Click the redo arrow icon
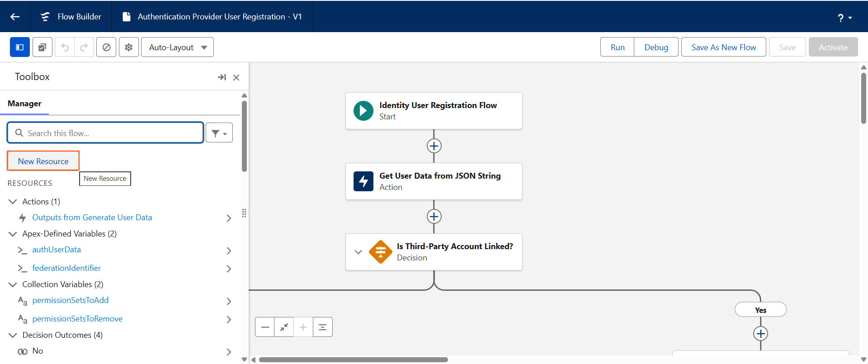The height and width of the screenshot is (364, 868). pyautogui.click(x=84, y=47)
